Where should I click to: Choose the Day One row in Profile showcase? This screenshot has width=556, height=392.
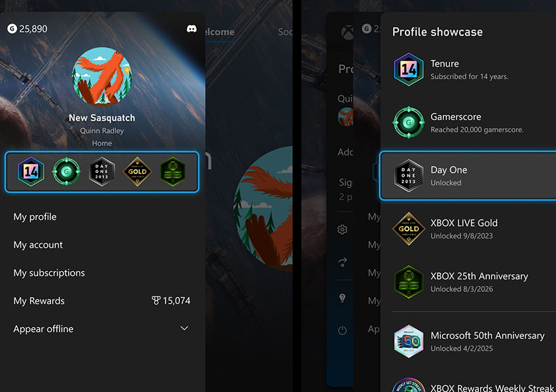point(468,176)
